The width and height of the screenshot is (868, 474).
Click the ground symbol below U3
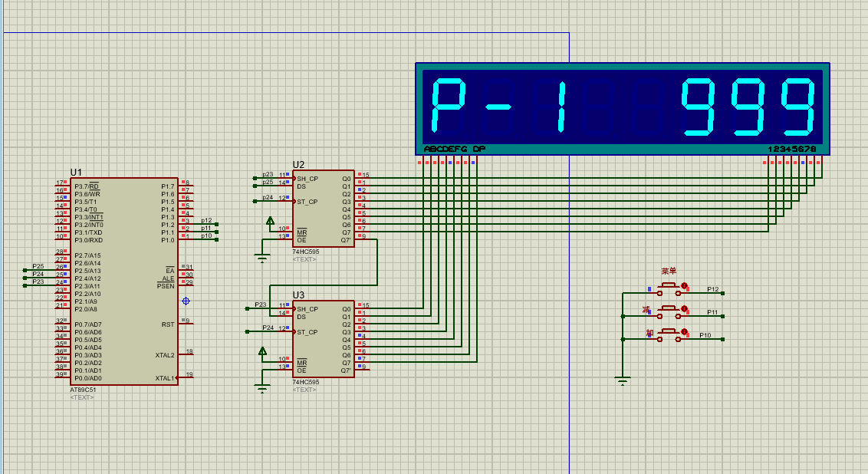point(262,388)
